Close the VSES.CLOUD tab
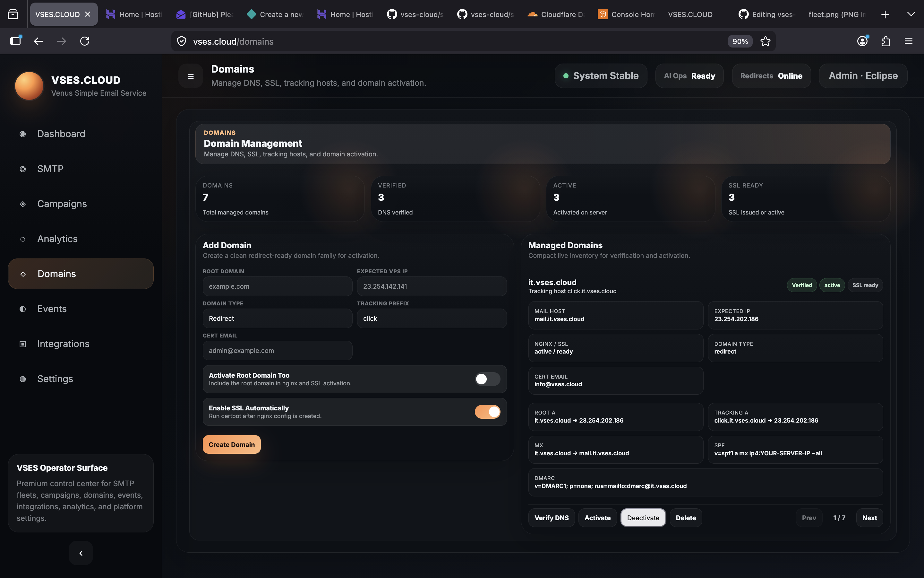924x578 pixels. click(88, 14)
